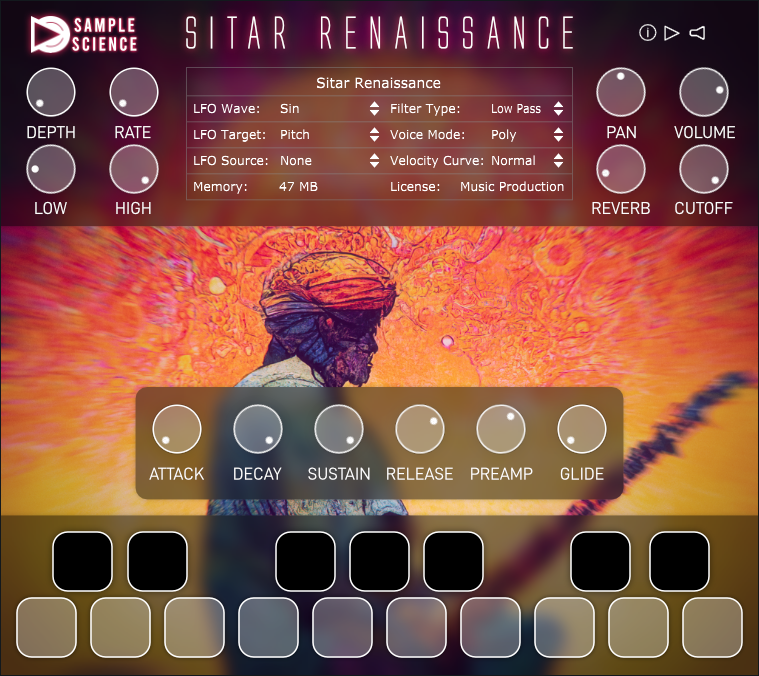Click the ATTACK envelope knob

[x=177, y=429]
